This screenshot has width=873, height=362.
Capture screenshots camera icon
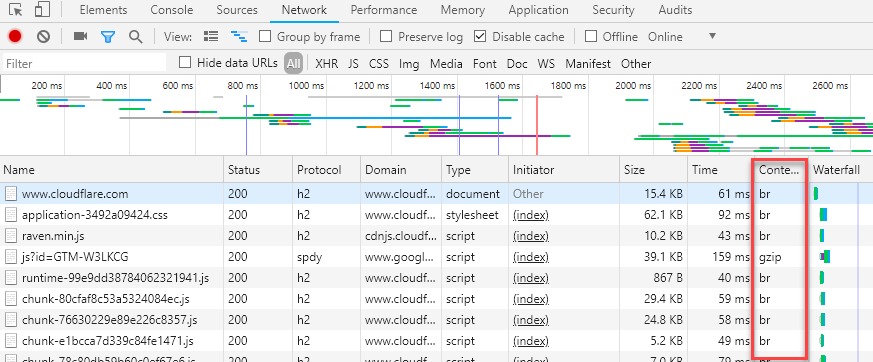click(81, 36)
